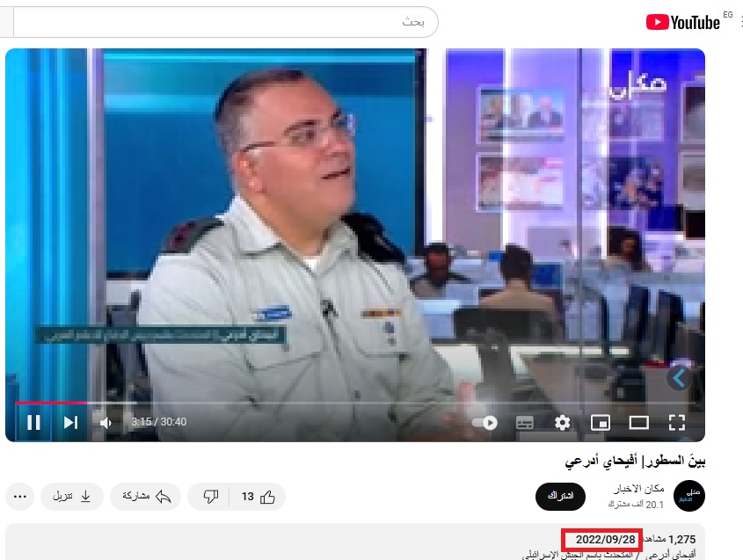Mute the video volume
This screenshot has width=743, height=560.
[x=106, y=422]
